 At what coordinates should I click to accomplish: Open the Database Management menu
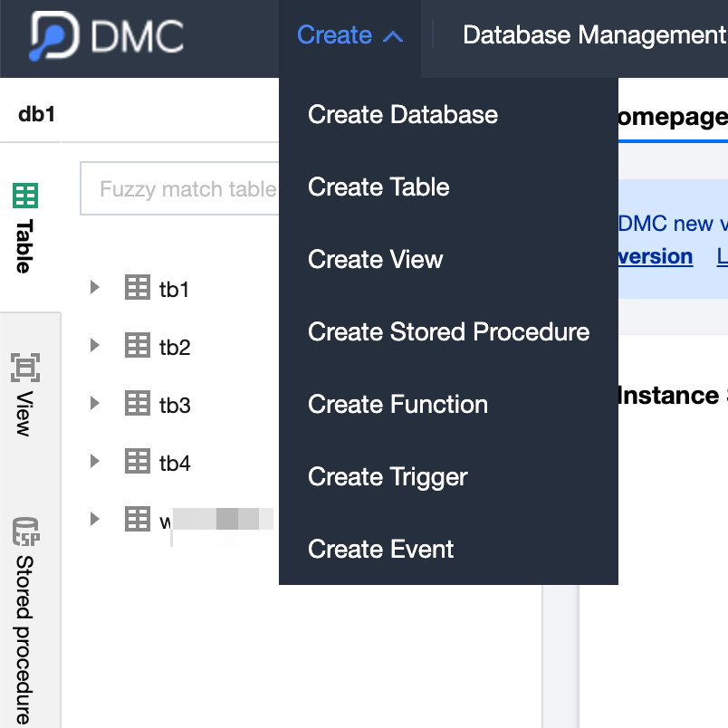point(593,35)
